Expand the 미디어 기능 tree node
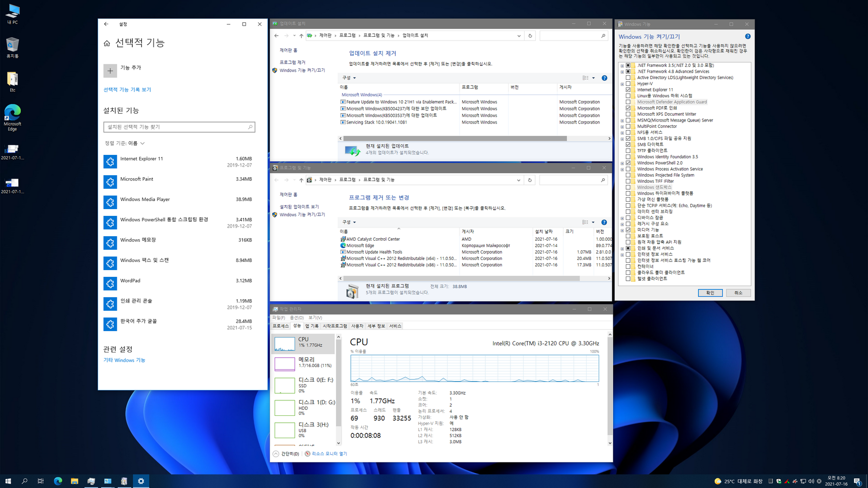The width and height of the screenshot is (868, 488). coord(622,230)
